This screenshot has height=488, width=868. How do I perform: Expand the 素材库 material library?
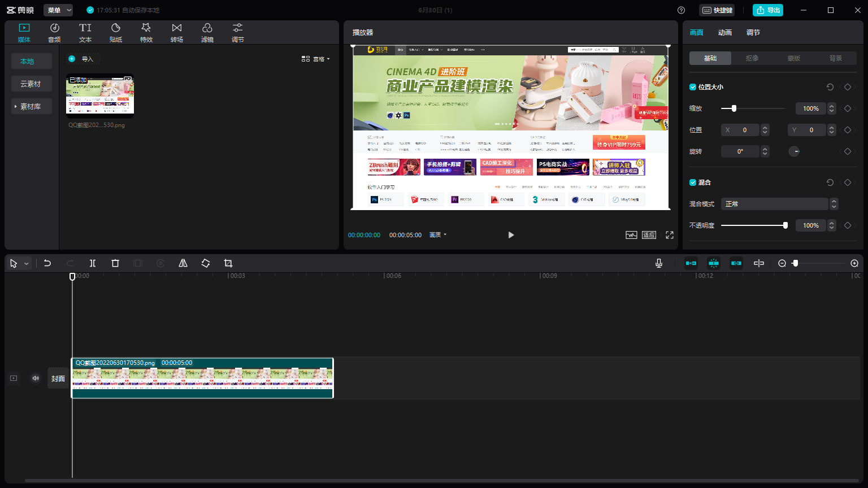tap(32, 106)
